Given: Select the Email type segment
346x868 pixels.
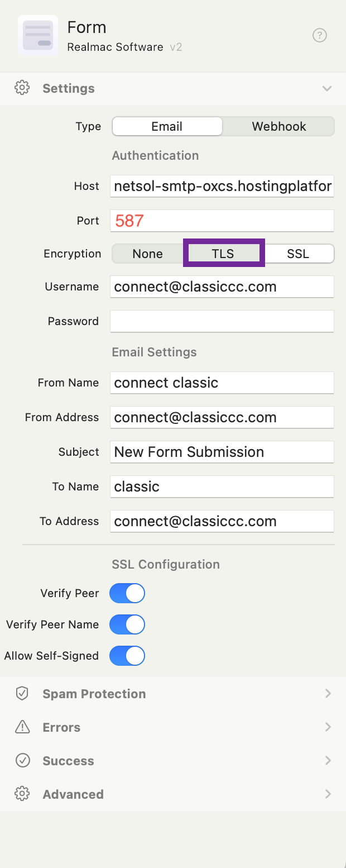Looking at the screenshot, I should (167, 126).
